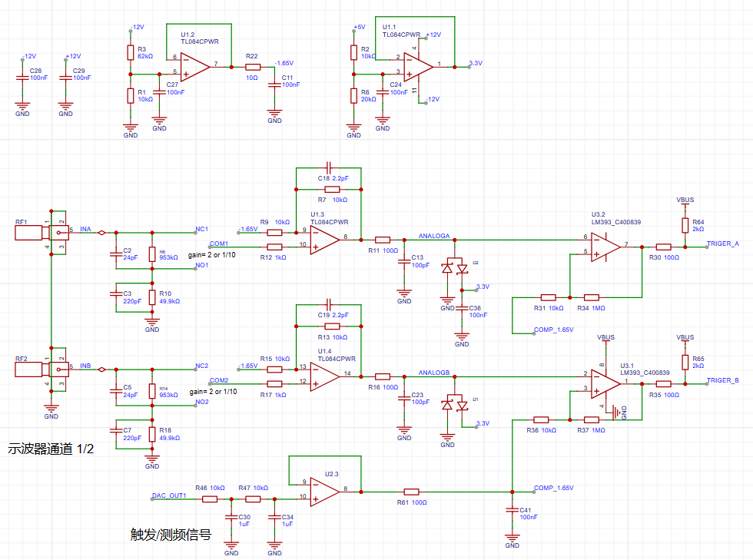Click the '示波器通道 1/2' text annotation
The image size is (753, 560).
(51, 449)
